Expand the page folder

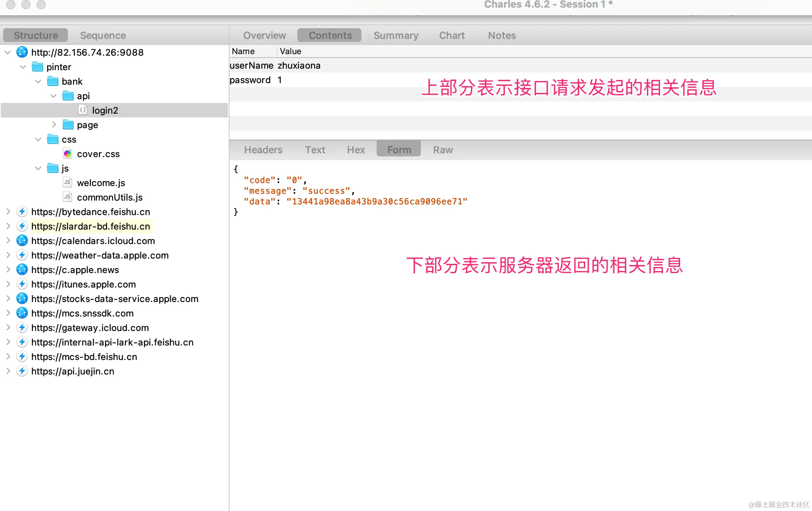tap(54, 125)
